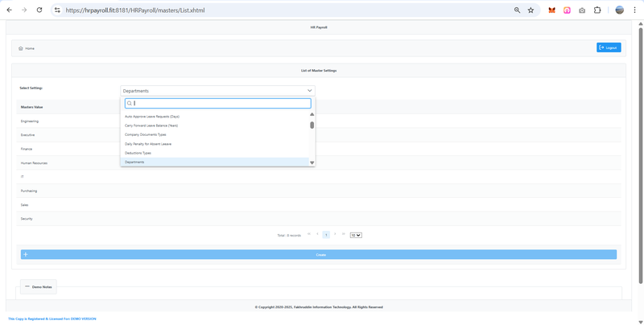Click the dropdown filter search field
This screenshot has height=325, width=644.
219,103
